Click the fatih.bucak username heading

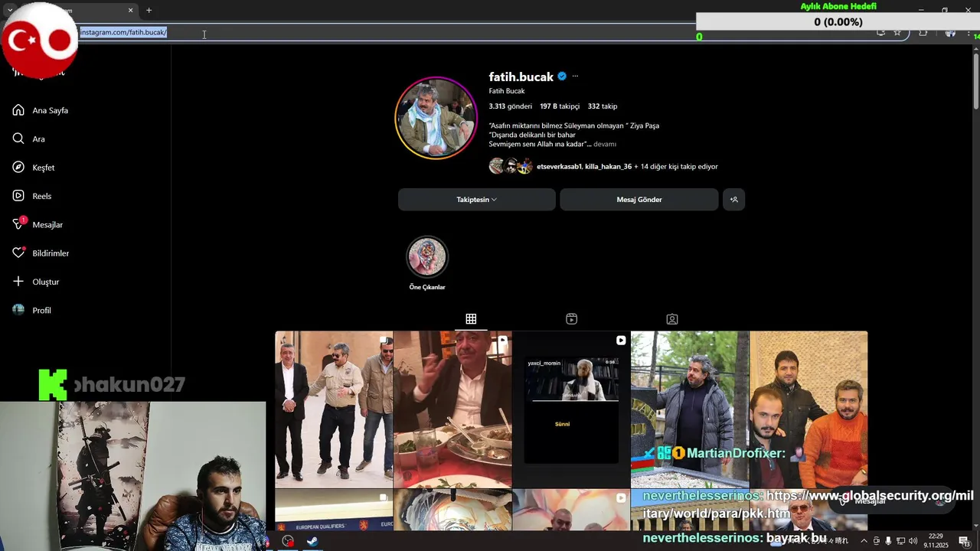(x=521, y=77)
